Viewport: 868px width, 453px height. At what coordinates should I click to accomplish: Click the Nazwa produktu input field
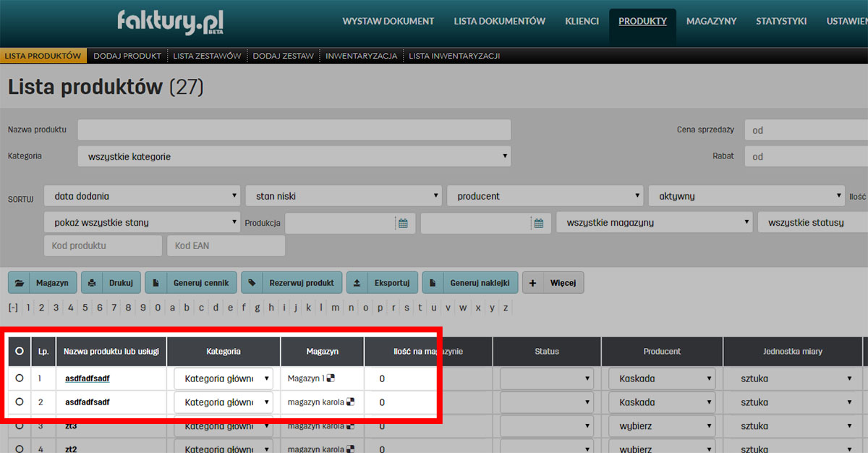point(293,130)
